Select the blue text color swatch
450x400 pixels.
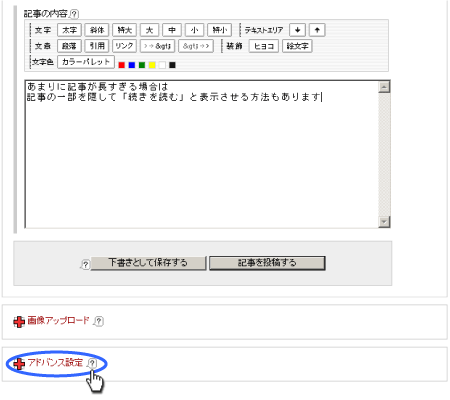(132, 65)
